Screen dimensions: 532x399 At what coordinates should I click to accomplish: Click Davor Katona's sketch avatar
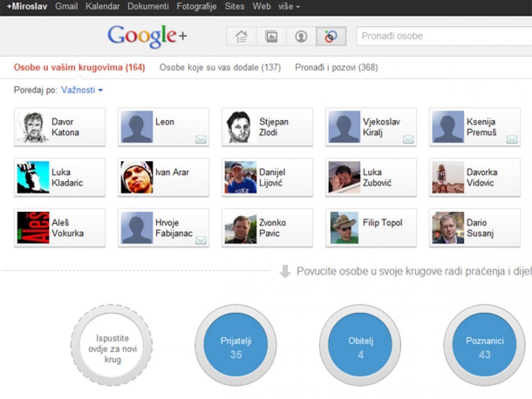click(x=33, y=127)
